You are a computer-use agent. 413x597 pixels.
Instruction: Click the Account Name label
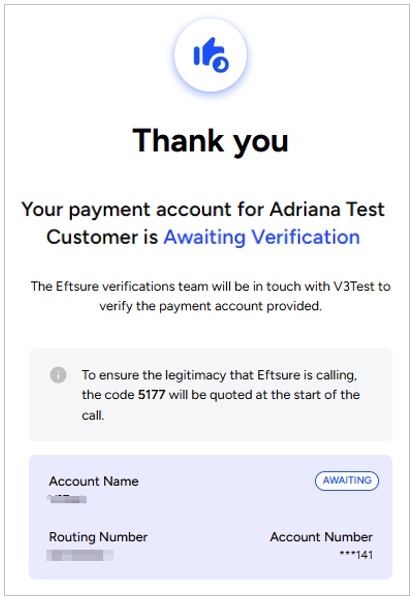pyautogui.click(x=94, y=481)
